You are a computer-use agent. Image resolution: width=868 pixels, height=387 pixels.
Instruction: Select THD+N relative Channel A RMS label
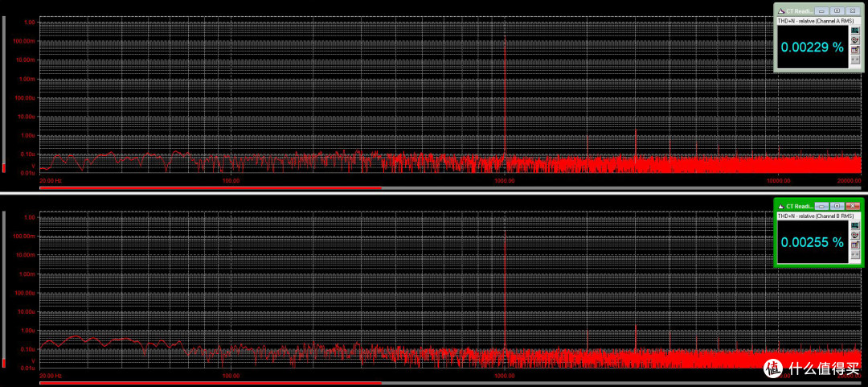pos(816,21)
